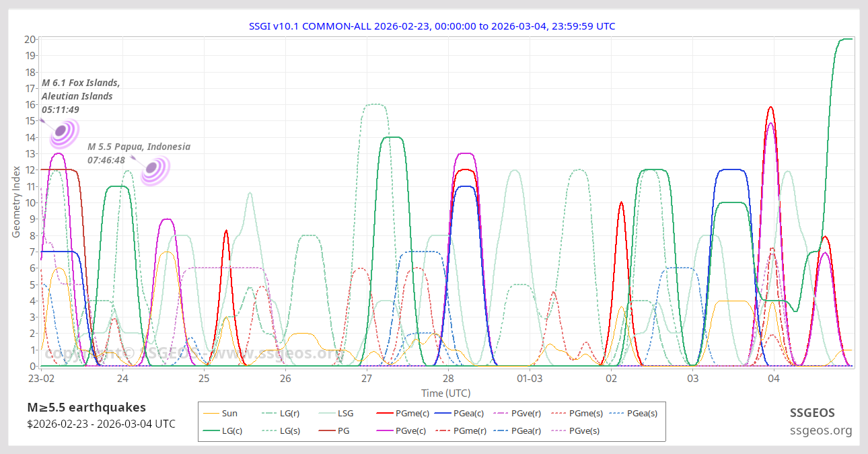
Task: Click the M 6.1 Fox Islands label
Action: click(81, 83)
